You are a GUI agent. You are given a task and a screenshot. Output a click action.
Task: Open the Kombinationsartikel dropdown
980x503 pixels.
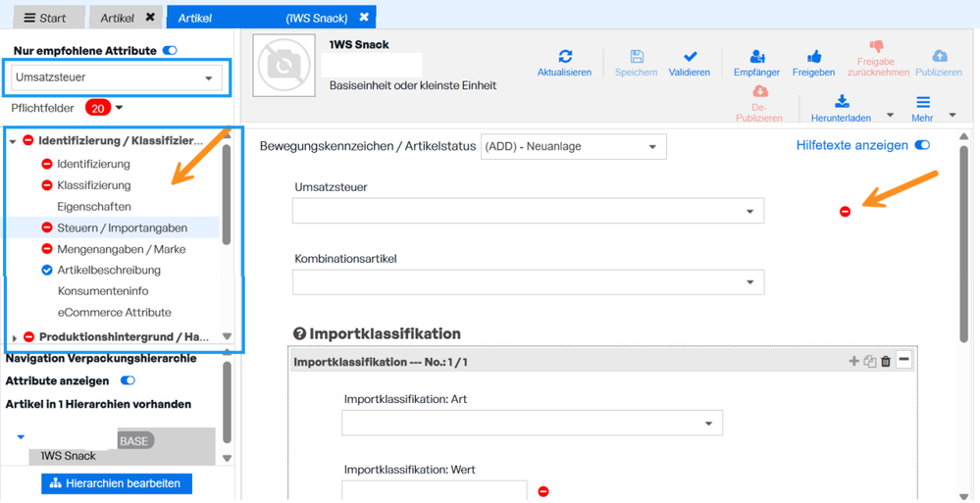click(x=528, y=282)
